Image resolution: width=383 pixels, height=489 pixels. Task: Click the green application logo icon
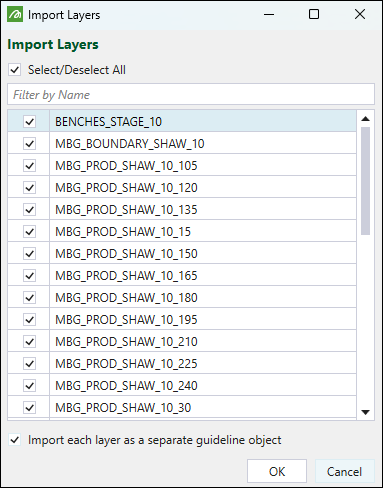tap(15, 14)
